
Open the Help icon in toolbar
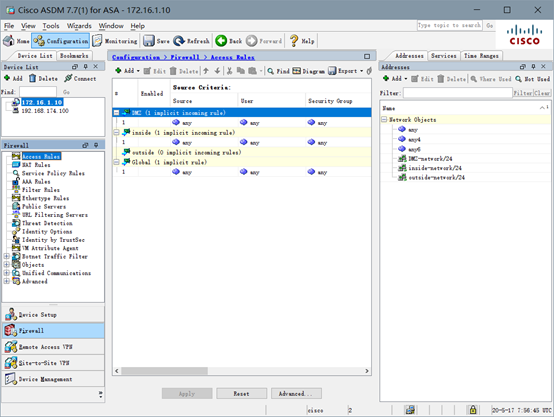tap(302, 41)
